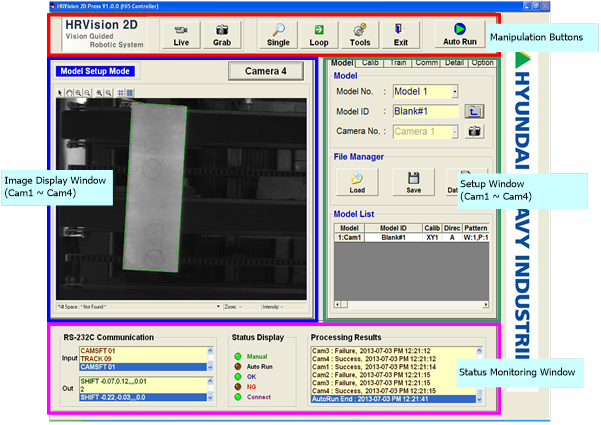Start the Live camera feed
The height and width of the screenshot is (425, 601).
[x=181, y=35]
